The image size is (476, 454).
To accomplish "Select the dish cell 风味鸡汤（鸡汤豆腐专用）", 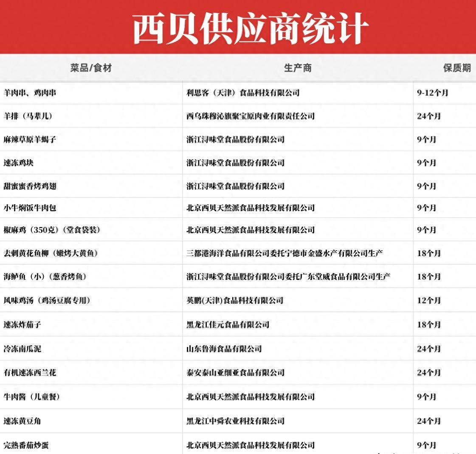I will [47, 300].
